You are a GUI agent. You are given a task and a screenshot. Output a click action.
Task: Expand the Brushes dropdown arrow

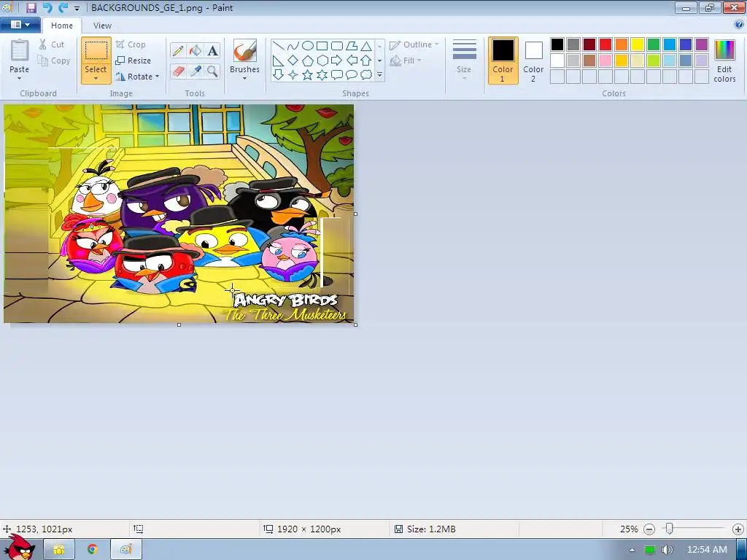[244, 79]
